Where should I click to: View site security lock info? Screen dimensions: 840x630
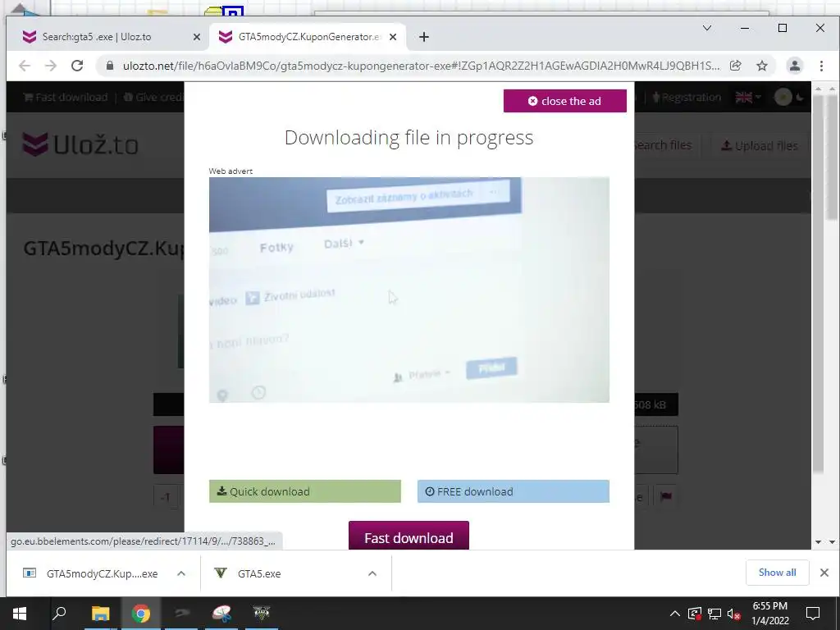[111, 66]
